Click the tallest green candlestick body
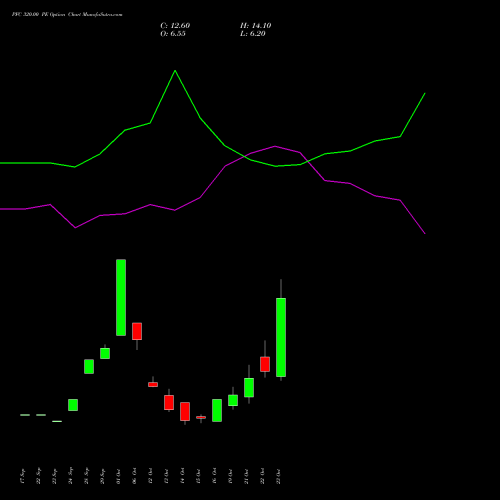The width and height of the screenshot is (500, 500). point(281,337)
